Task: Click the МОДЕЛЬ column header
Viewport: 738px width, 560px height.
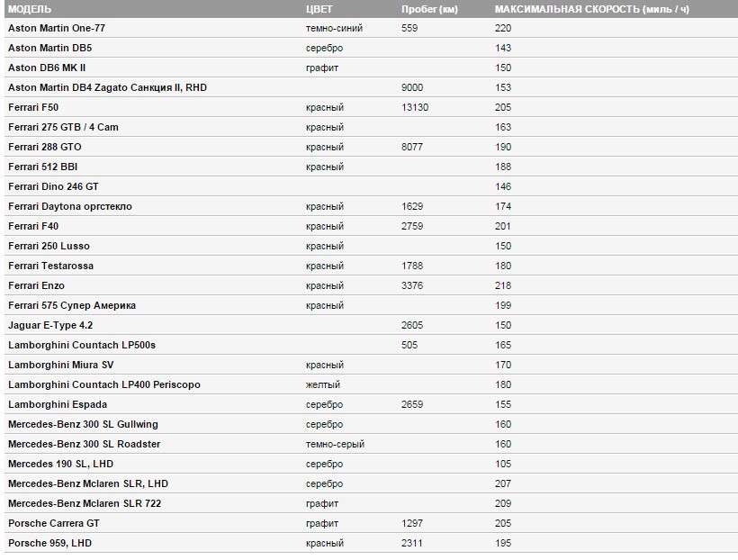Action: pos(30,9)
